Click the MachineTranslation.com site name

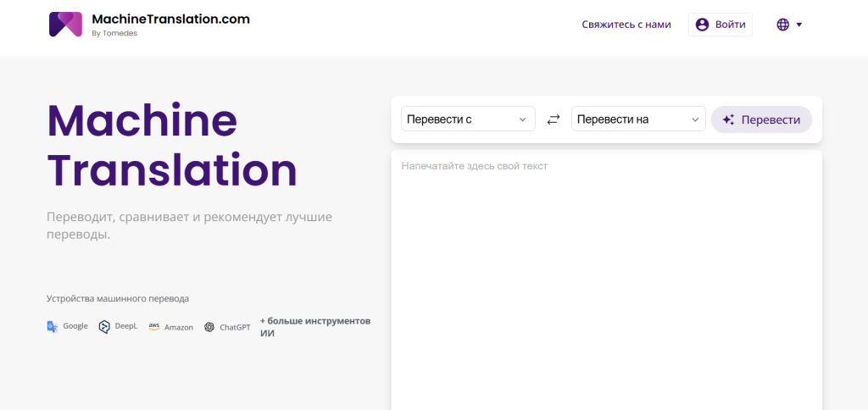pos(170,19)
